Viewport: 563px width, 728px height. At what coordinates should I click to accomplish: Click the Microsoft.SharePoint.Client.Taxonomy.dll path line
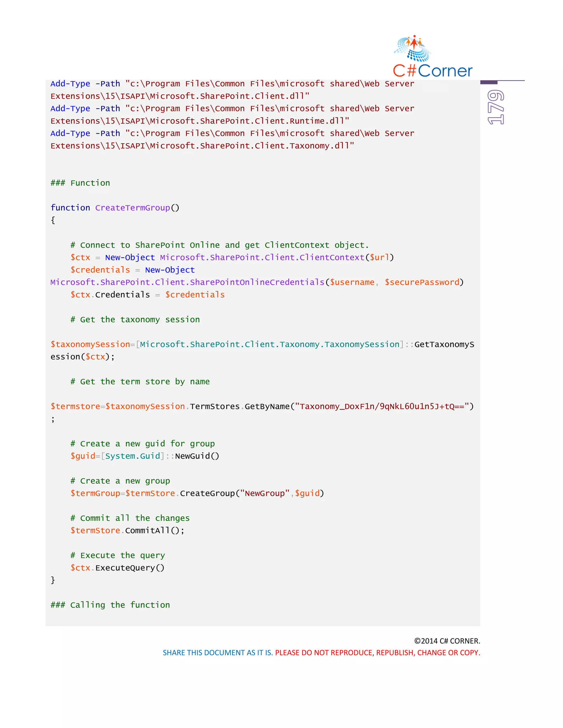tap(202, 146)
